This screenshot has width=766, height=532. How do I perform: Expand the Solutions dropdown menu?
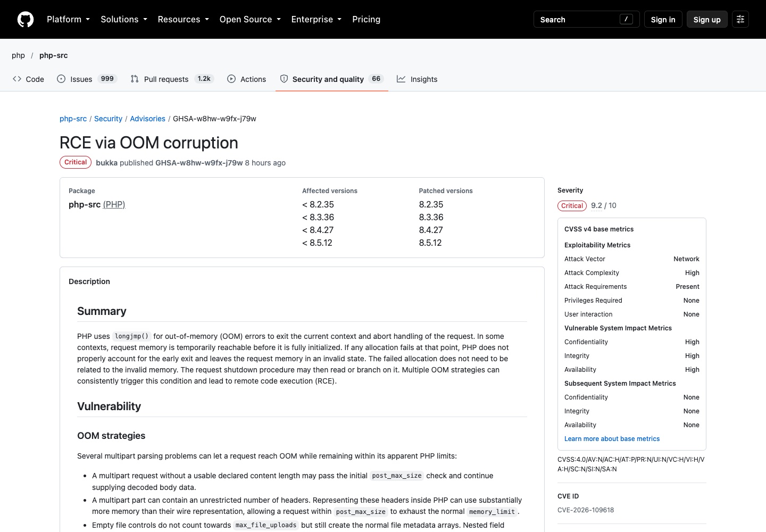[x=124, y=19]
